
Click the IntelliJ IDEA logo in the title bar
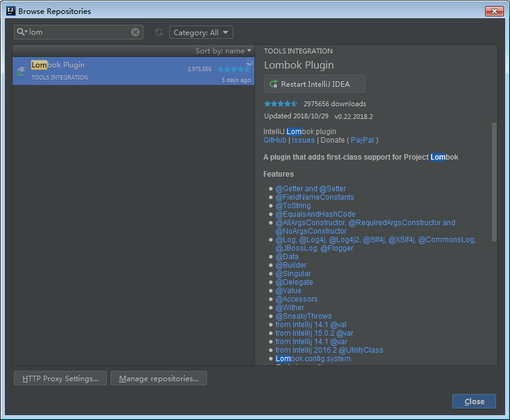[11, 11]
